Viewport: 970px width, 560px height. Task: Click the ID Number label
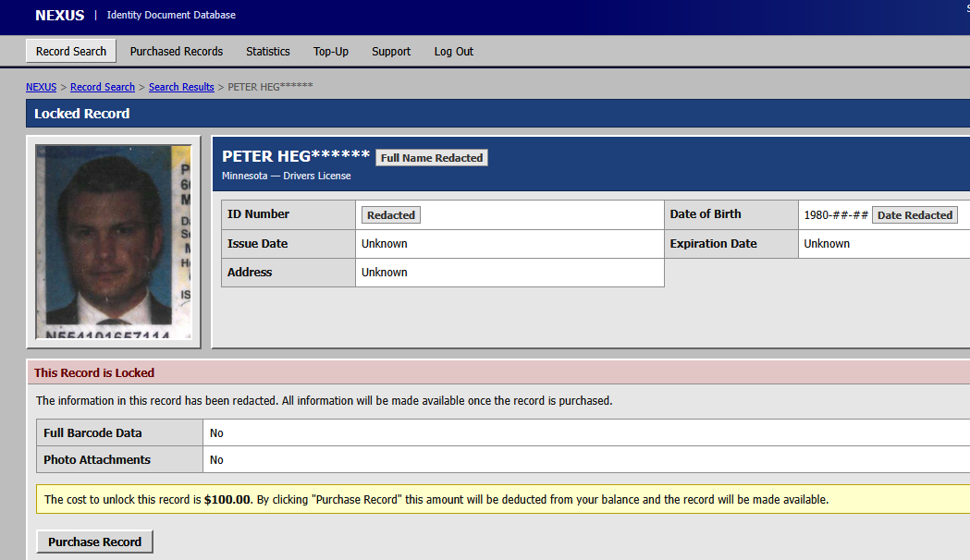[x=258, y=213]
